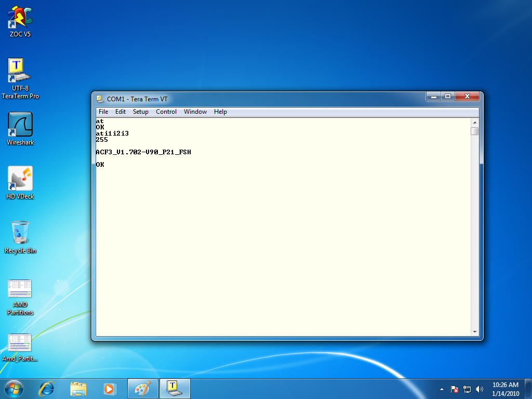The image size is (532, 399).
Task: Open the ZOC V5 desktop shortcut
Action: click(20, 18)
